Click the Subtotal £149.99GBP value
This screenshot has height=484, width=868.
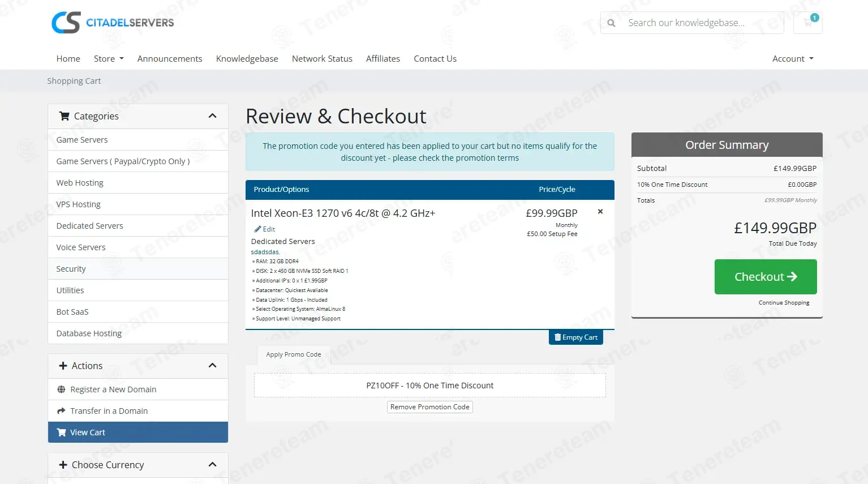[x=795, y=169]
